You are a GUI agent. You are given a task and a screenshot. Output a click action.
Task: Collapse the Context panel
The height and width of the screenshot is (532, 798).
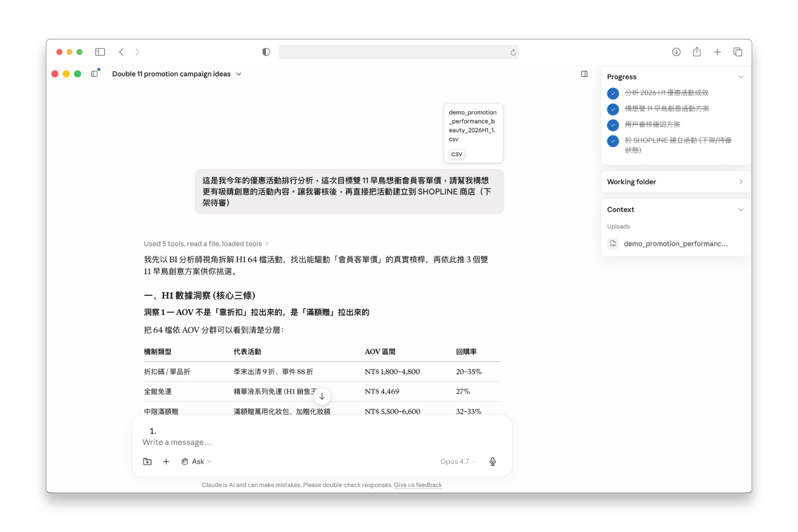[x=741, y=209]
